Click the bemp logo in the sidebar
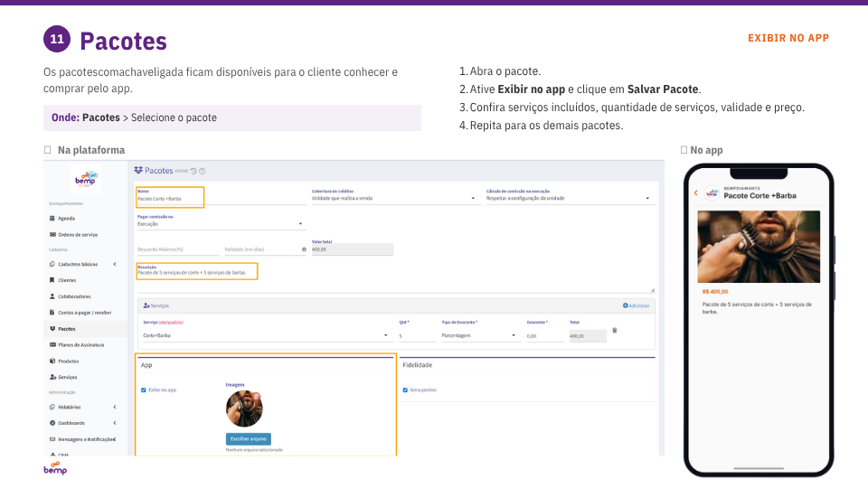 pos(85,179)
